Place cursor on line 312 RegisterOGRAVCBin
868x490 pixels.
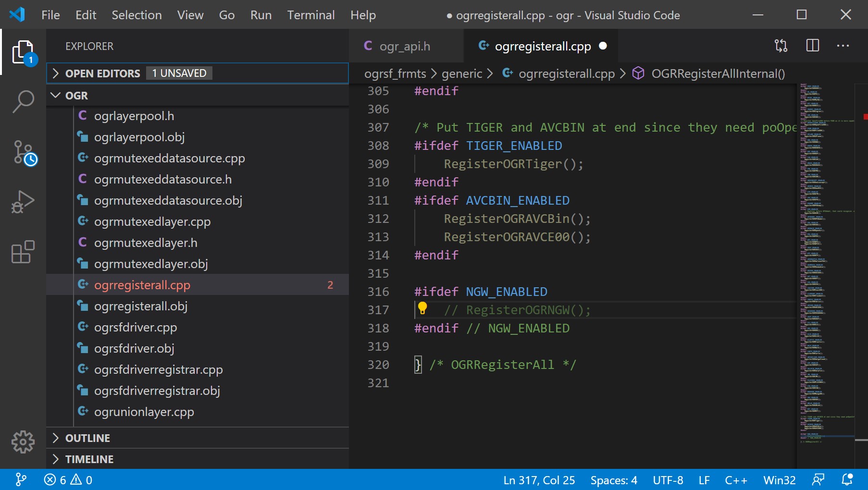coord(517,219)
